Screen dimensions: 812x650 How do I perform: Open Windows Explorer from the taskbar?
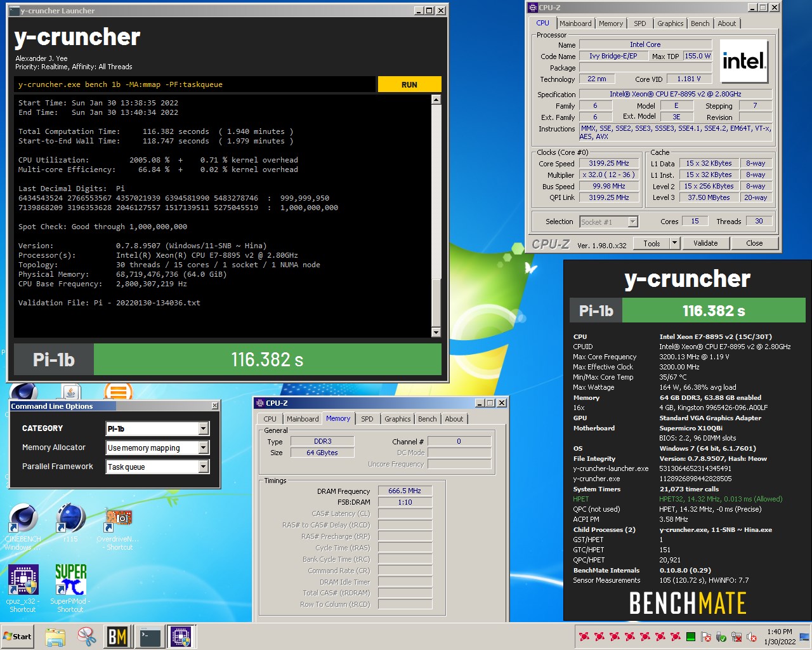pos(55,637)
